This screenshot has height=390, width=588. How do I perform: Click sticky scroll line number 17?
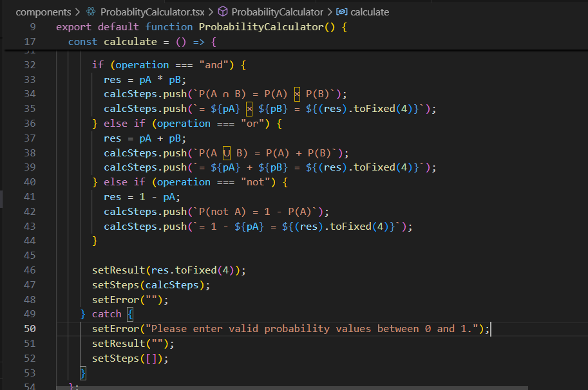[x=30, y=42]
